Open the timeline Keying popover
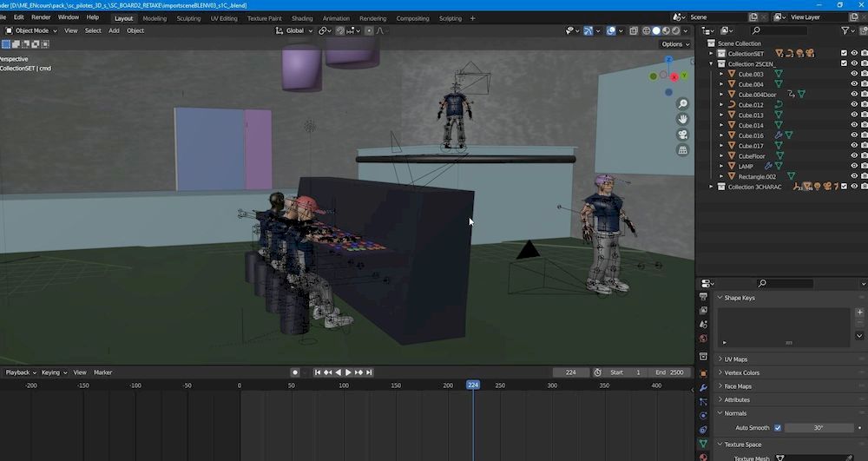868x461 pixels. click(x=53, y=372)
